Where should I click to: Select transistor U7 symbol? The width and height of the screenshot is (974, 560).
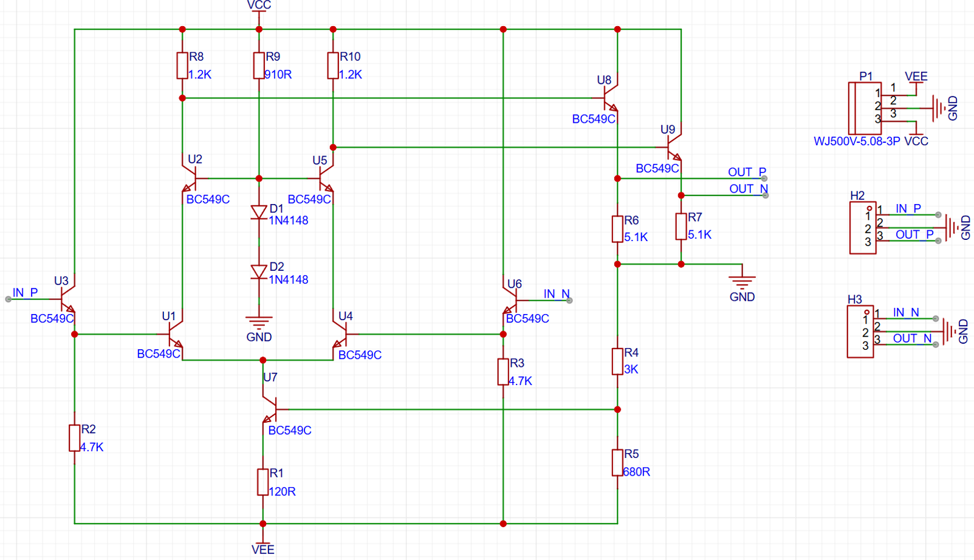(x=270, y=409)
